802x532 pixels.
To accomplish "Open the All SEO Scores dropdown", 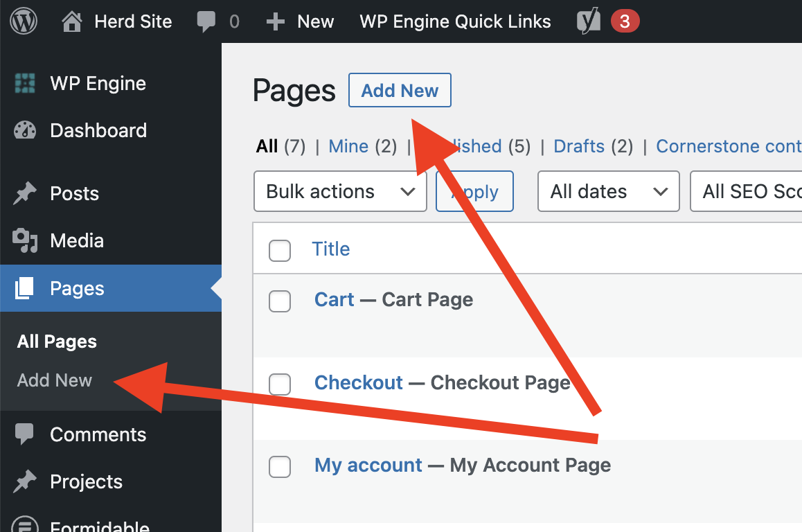I will point(747,192).
